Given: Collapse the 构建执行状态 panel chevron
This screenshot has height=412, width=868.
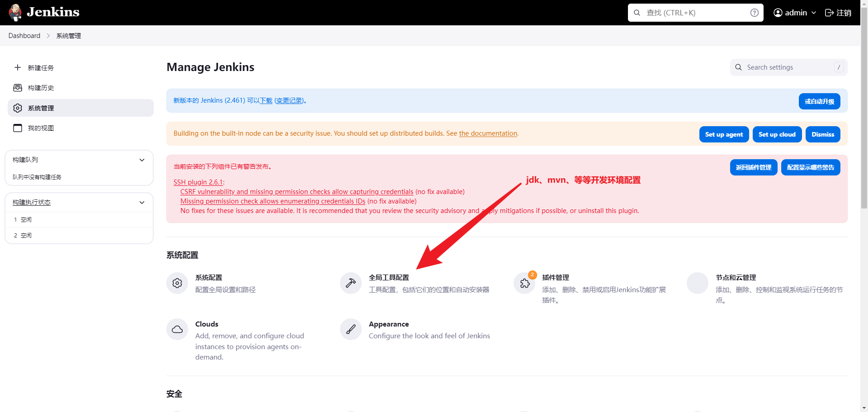Looking at the screenshot, I should 142,202.
